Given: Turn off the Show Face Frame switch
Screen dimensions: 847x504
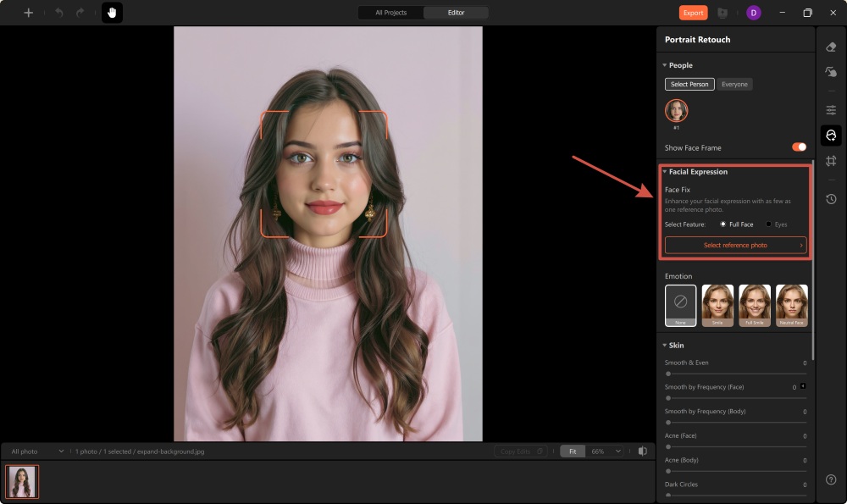Looking at the screenshot, I should [797, 147].
